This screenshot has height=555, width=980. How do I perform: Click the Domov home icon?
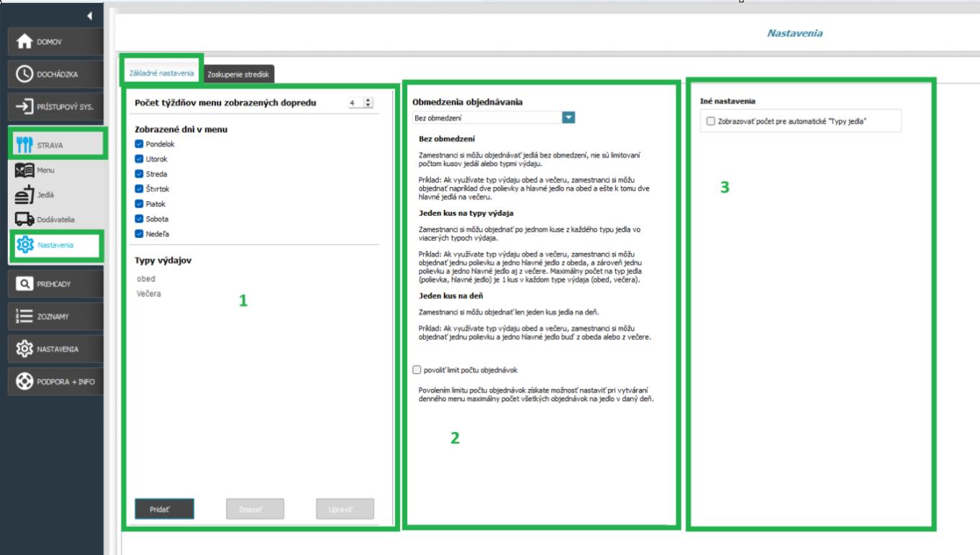[24, 42]
